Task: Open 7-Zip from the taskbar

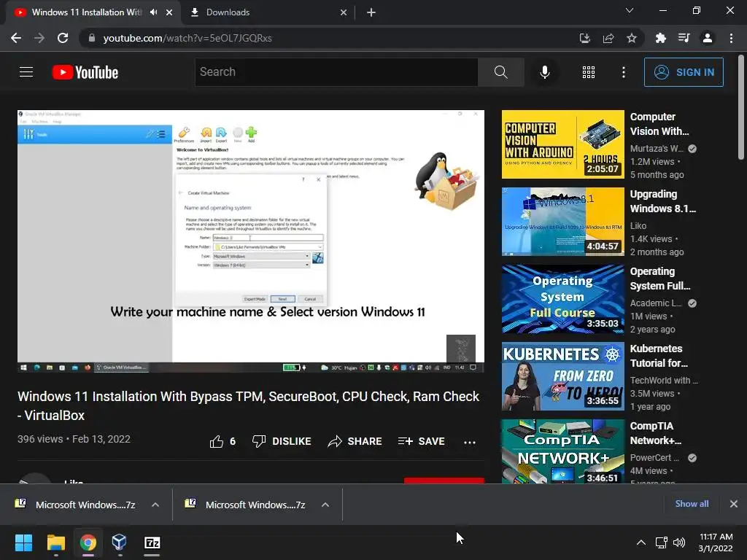Action: coord(152,542)
